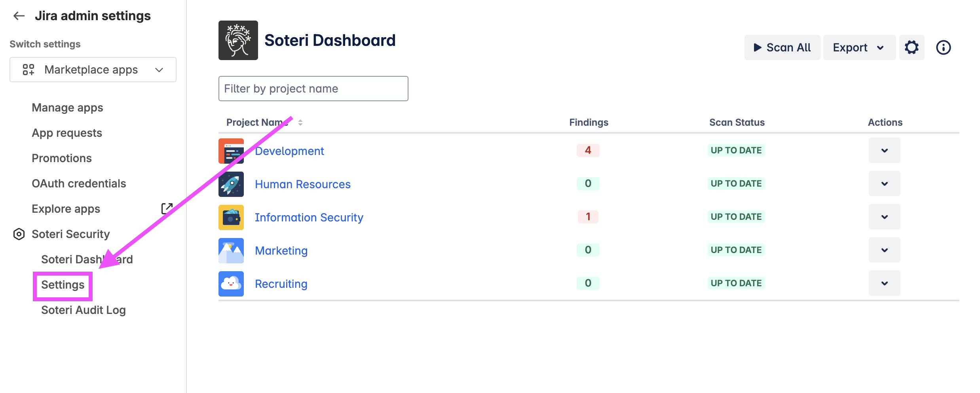Click the Development project avatar icon
The width and height of the screenshot is (980, 393).
(231, 151)
